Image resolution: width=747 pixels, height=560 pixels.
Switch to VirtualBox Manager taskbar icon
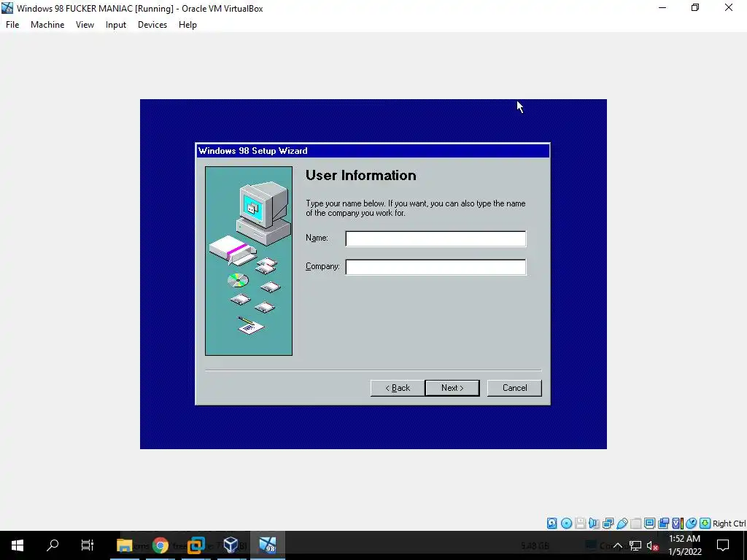click(x=231, y=545)
